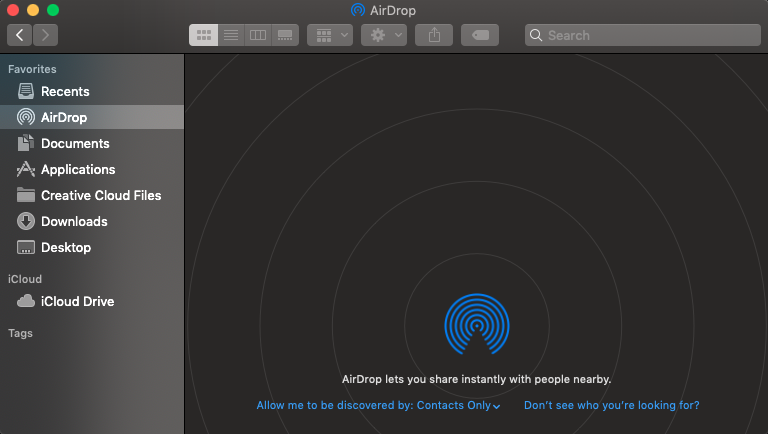Open the Applications folder in sidebar
768x434 pixels.
(78, 169)
